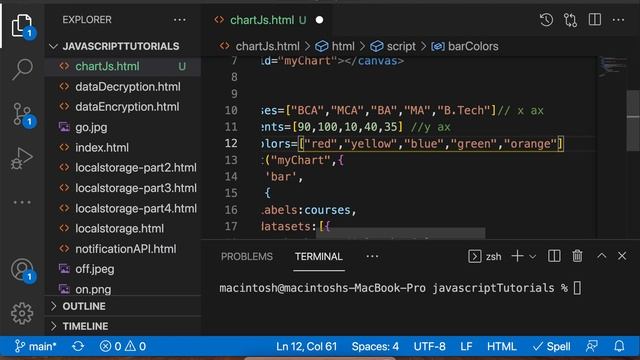Select the chartJs.html editor tab
The height and width of the screenshot is (360, 640).
(x=261, y=20)
